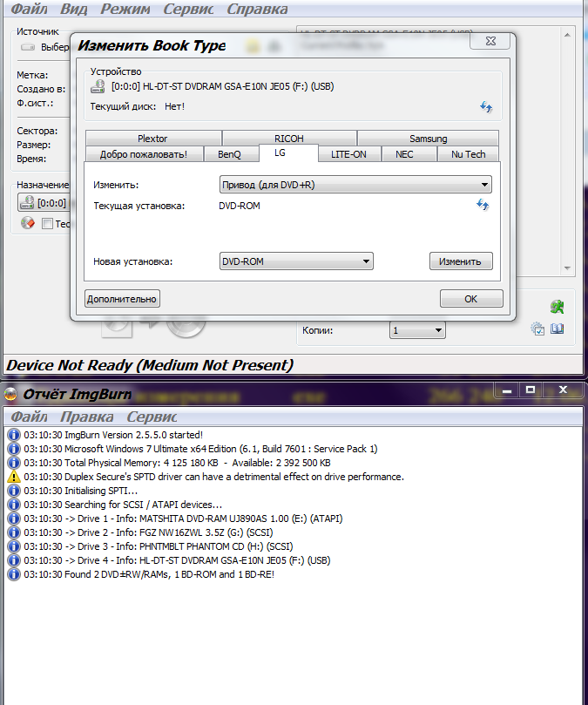Open Файл menu in log window

point(29,417)
